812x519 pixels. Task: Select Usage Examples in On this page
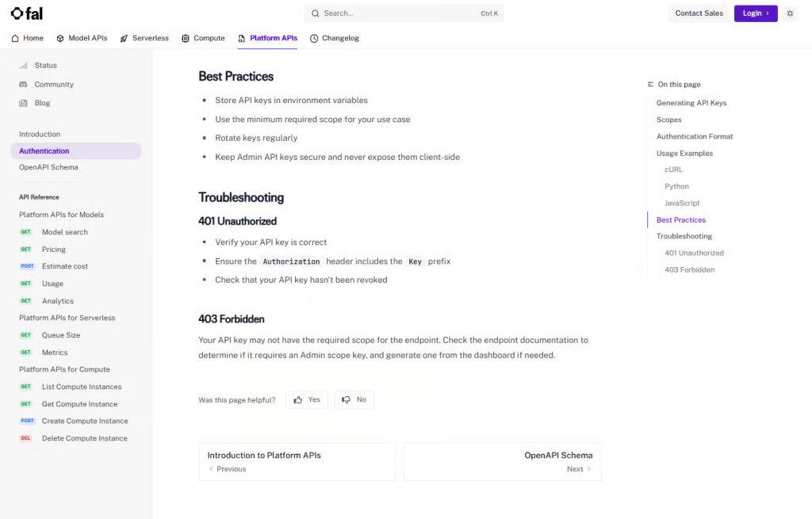point(684,153)
